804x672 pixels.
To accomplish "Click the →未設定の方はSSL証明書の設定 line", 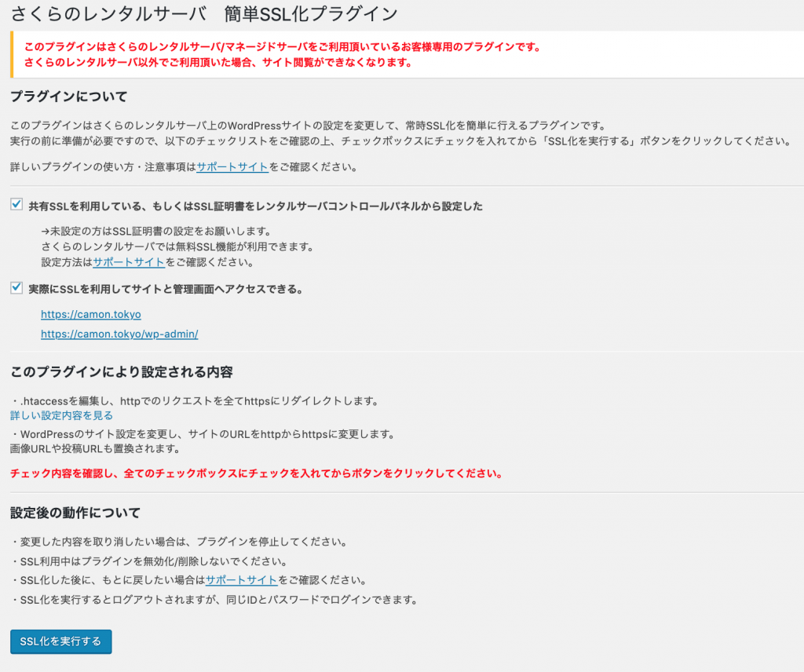I will [x=156, y=231].
